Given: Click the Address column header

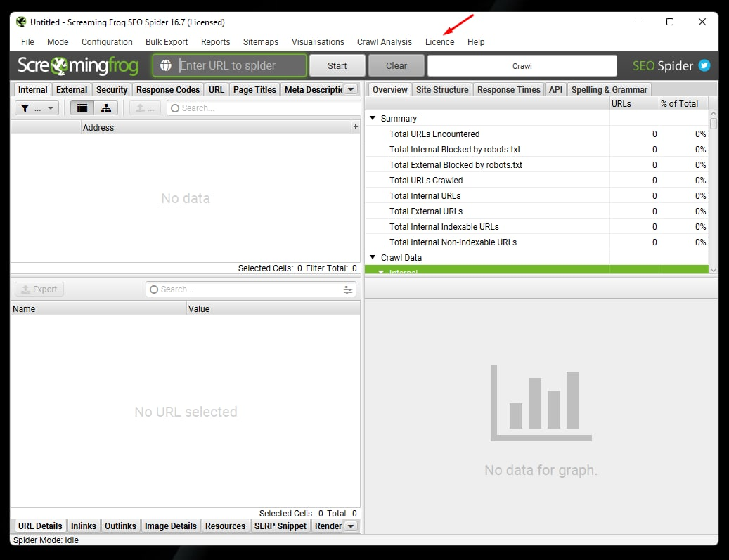Looking at the screenshot, I should [x=217, y=127].
